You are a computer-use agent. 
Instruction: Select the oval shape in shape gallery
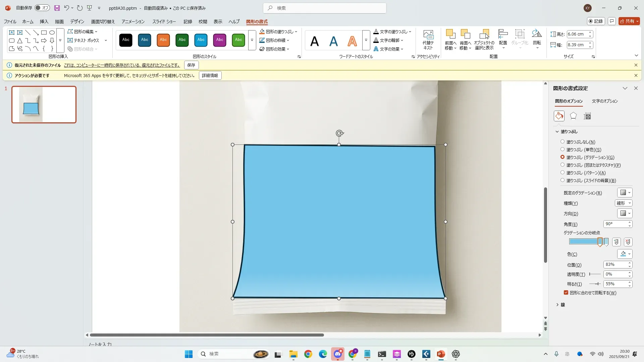pos(52,33)
